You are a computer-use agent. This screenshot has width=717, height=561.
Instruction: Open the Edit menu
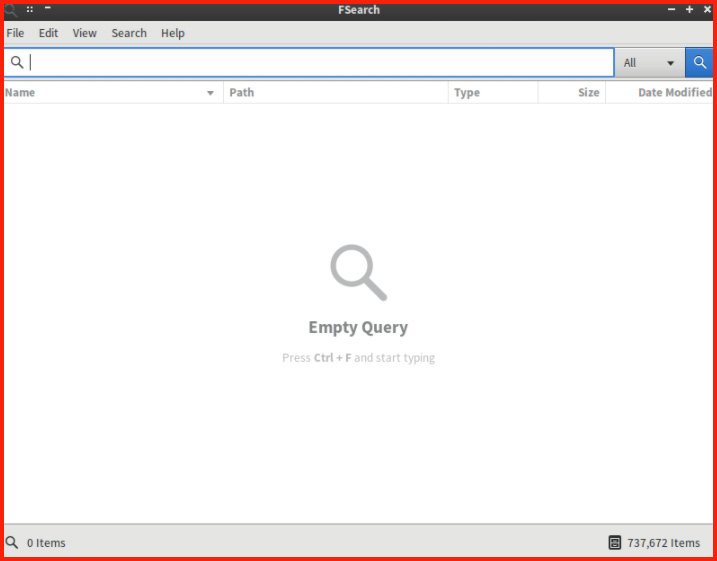(48, 33)
